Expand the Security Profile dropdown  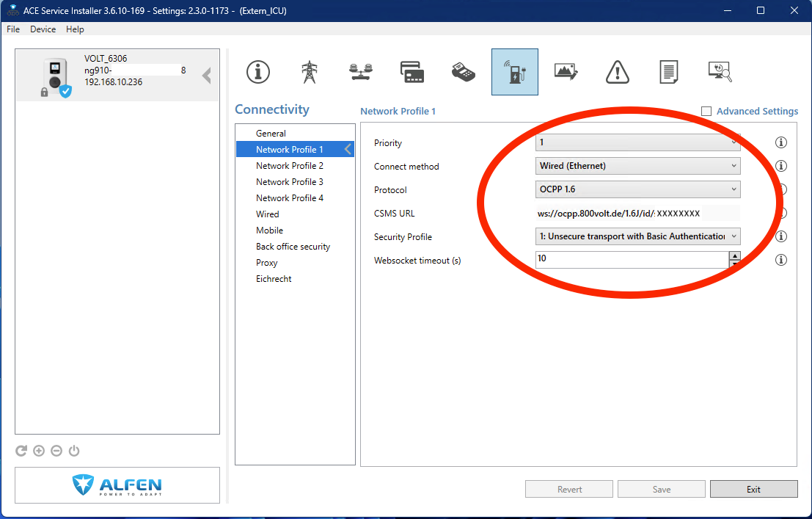(x=637, y=236)
